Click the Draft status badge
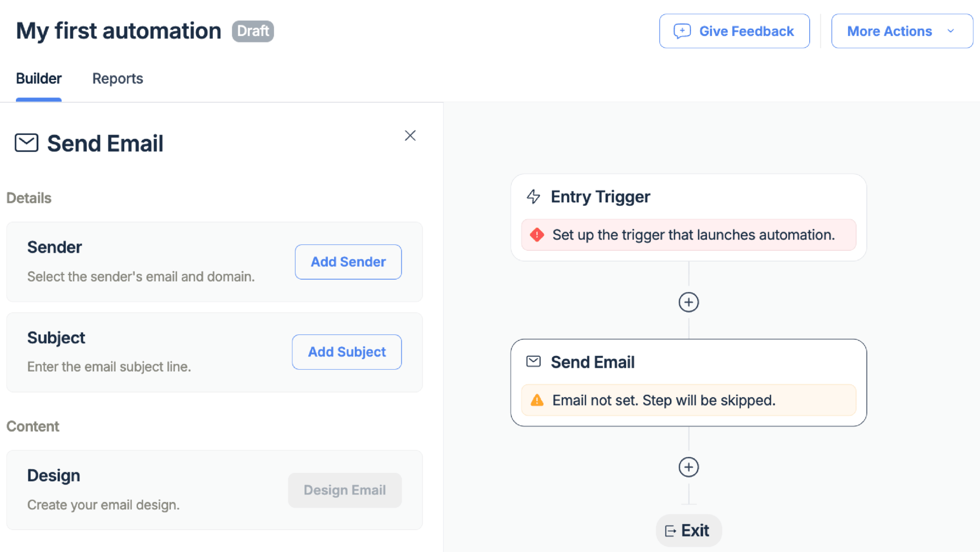This screenshot has width=980, height=552. tap(253, 31)
